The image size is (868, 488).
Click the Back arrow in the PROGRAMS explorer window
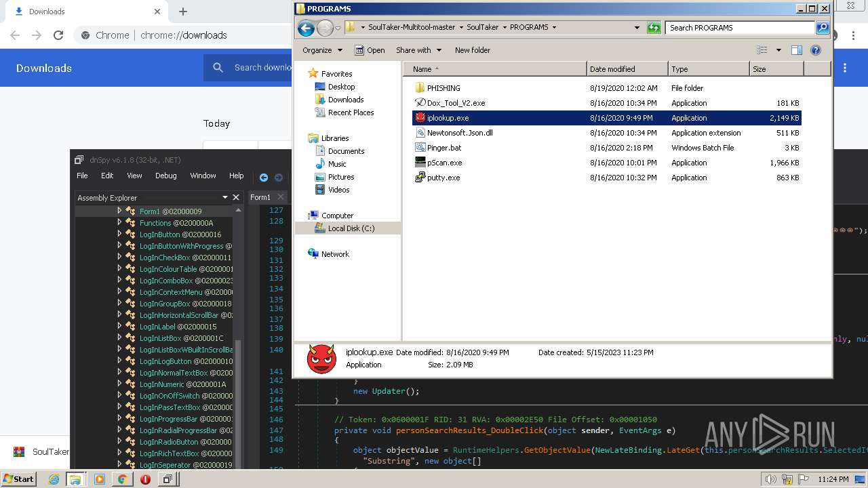(x=306, y=28)
